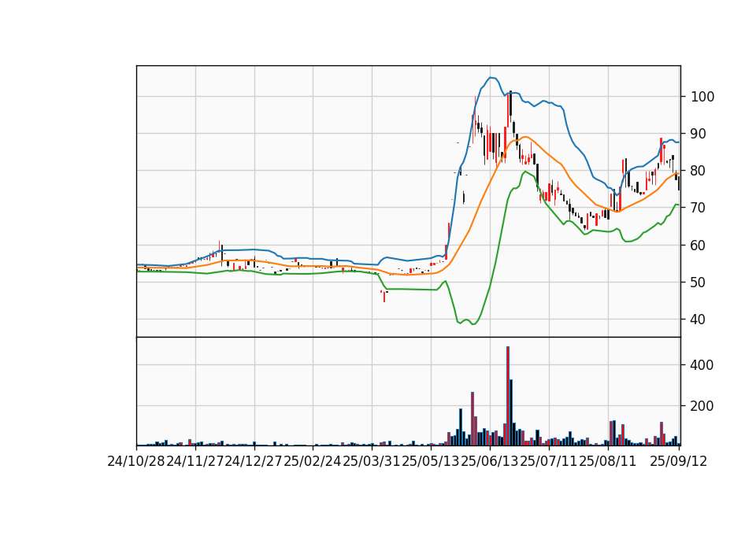Click the price axis label 90
This screenshot has height=543, width=756.
(699, 134)
